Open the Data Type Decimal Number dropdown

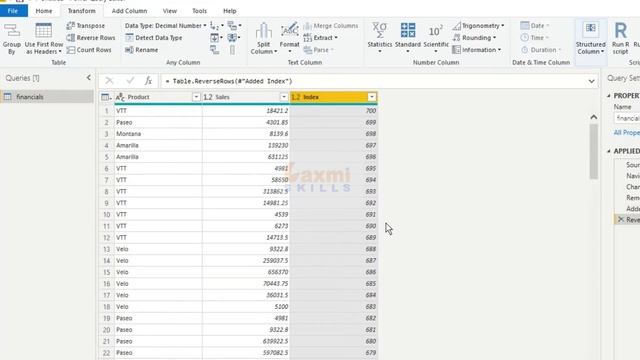coord(165,26)
